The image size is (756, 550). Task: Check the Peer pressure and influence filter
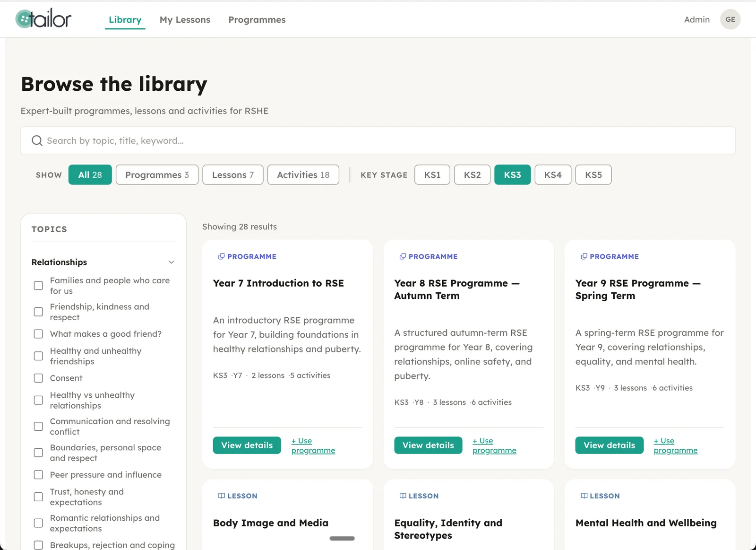[x=38, y=474]
